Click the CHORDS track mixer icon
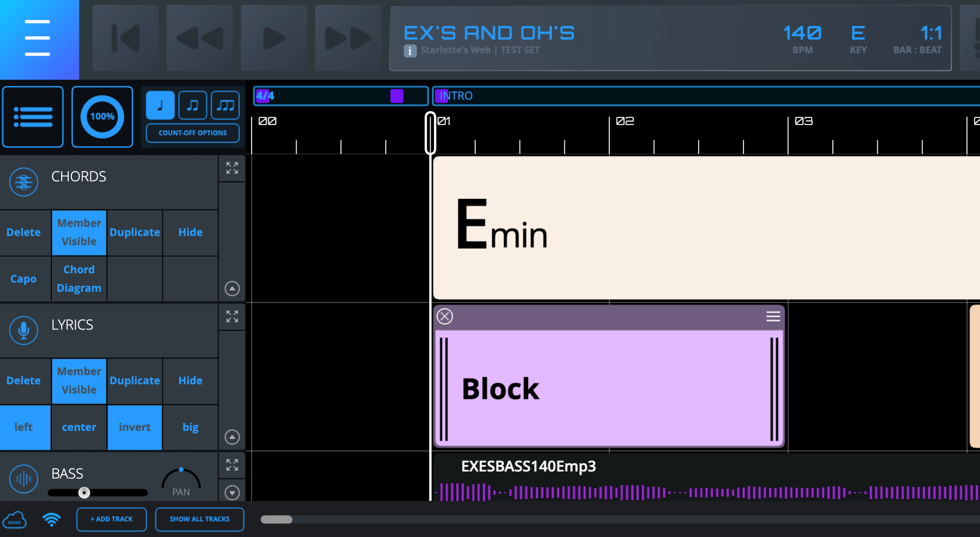This screenshot has width=980, height=537. (x=24, y=182)
